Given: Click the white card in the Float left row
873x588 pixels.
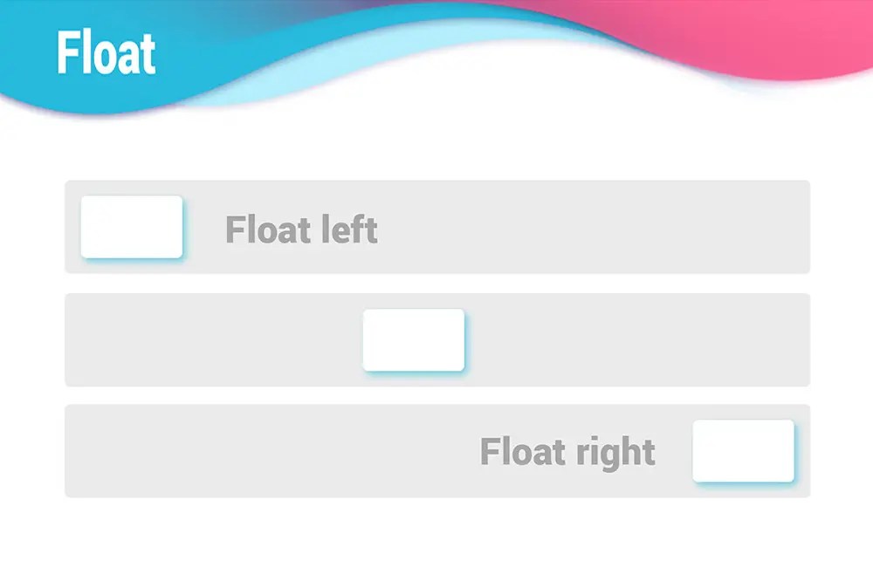Looking at the screenshot, I should coord(131,227).
